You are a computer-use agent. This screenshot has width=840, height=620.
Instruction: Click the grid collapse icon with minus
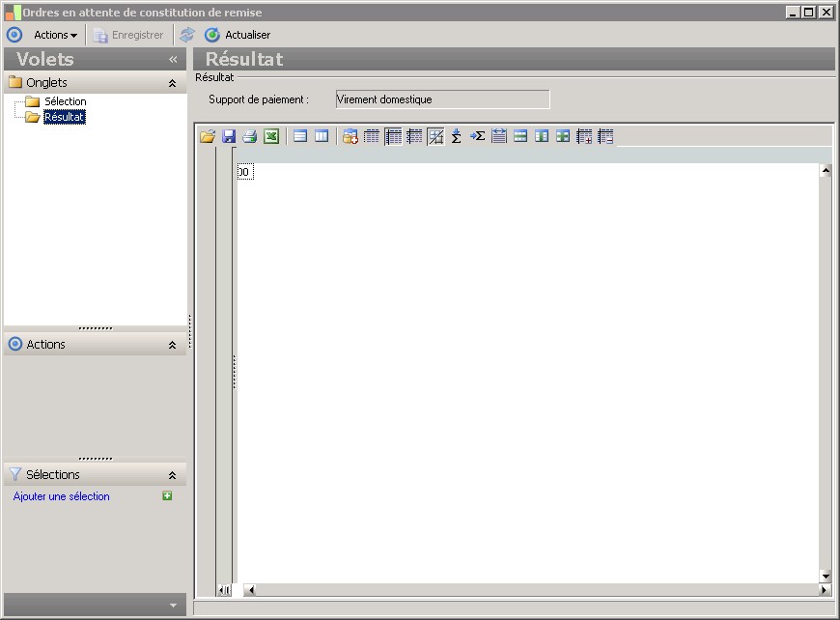coord(605,136)
